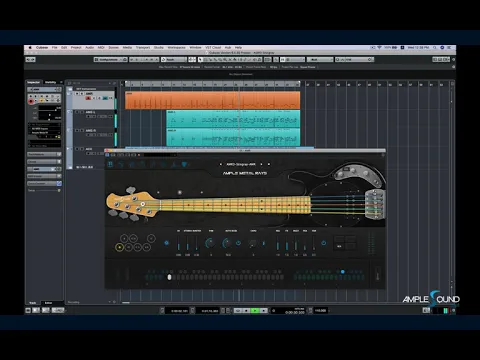This screenshot has width=480, height=360.
Task: Click the Capo control in the plugin
Action: coord(253,243)
